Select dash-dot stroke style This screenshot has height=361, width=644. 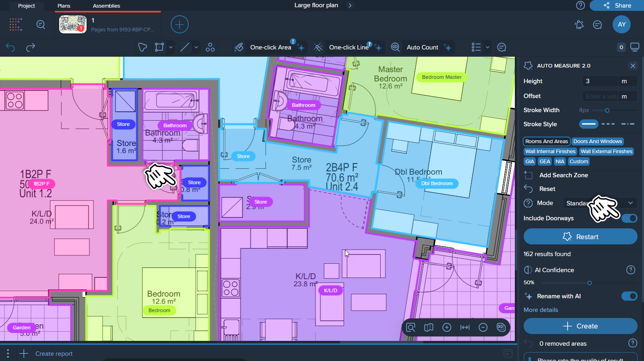click(x=628, y=124)
